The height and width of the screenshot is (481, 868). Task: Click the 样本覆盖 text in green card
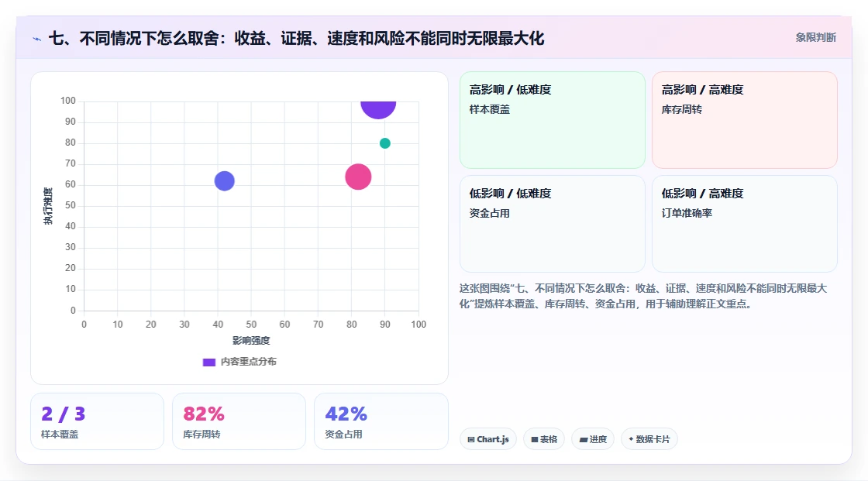(489, 109)
